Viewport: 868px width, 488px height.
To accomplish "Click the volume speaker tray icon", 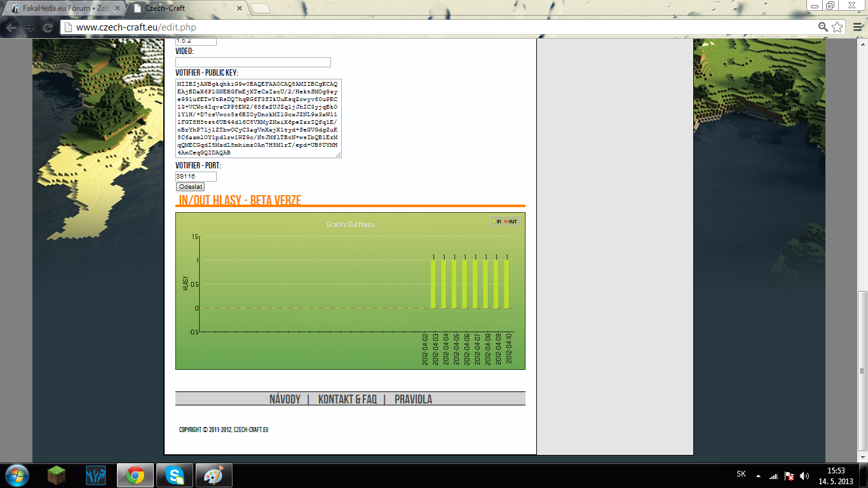I will [x=804, y=475].
